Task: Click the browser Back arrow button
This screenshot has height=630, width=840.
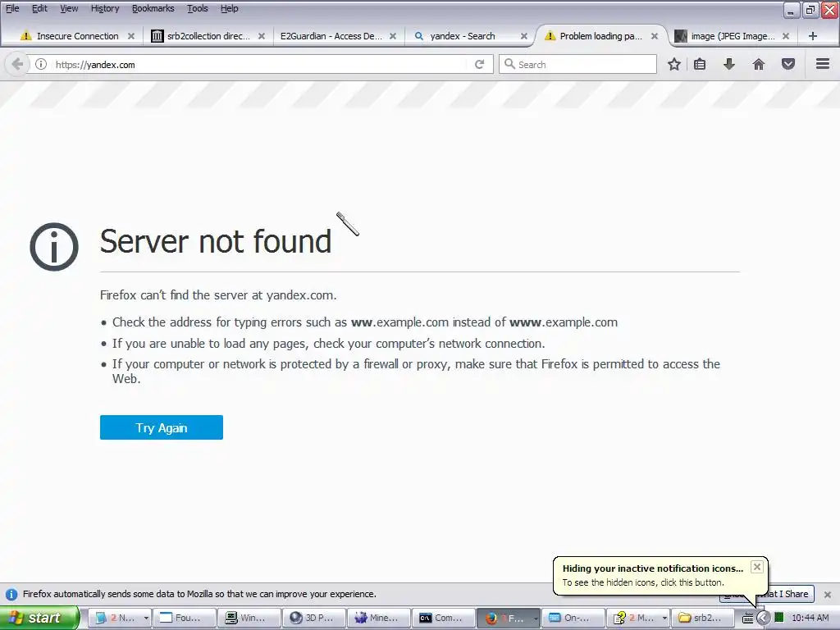Action: point(17,64)
